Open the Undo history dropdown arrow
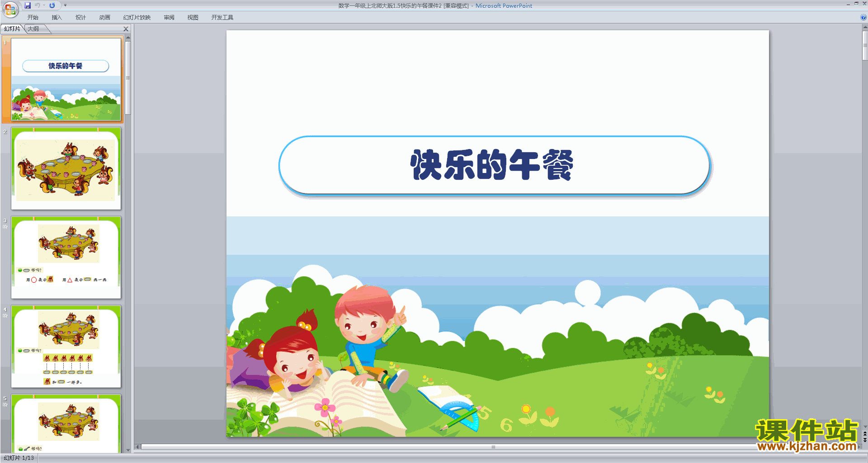Image resolution: width=868 pixels, height=463 pixels. point(44,5)
